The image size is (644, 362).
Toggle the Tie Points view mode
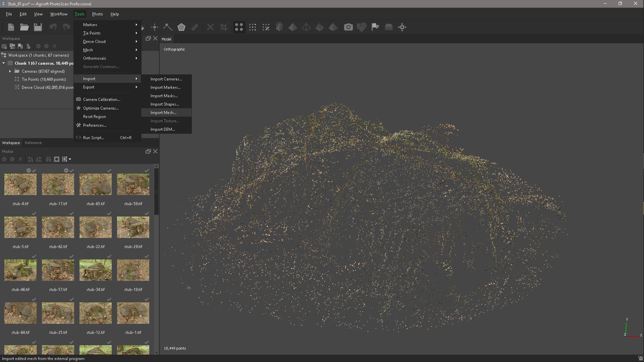tap(239, 27)
